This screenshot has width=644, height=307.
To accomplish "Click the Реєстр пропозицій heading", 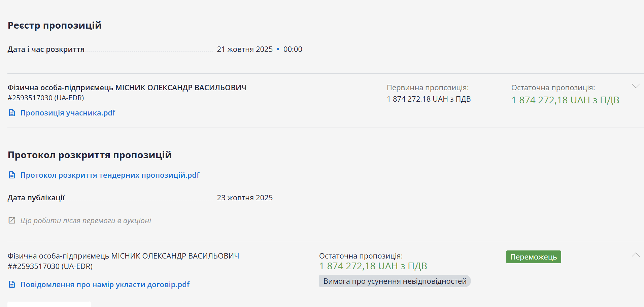I will 55,25.
